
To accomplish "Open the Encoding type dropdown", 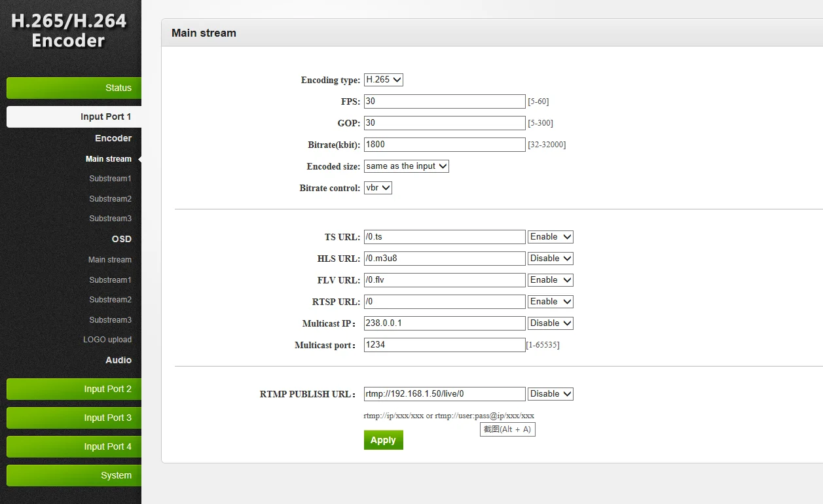I will (x=384, y=80).
